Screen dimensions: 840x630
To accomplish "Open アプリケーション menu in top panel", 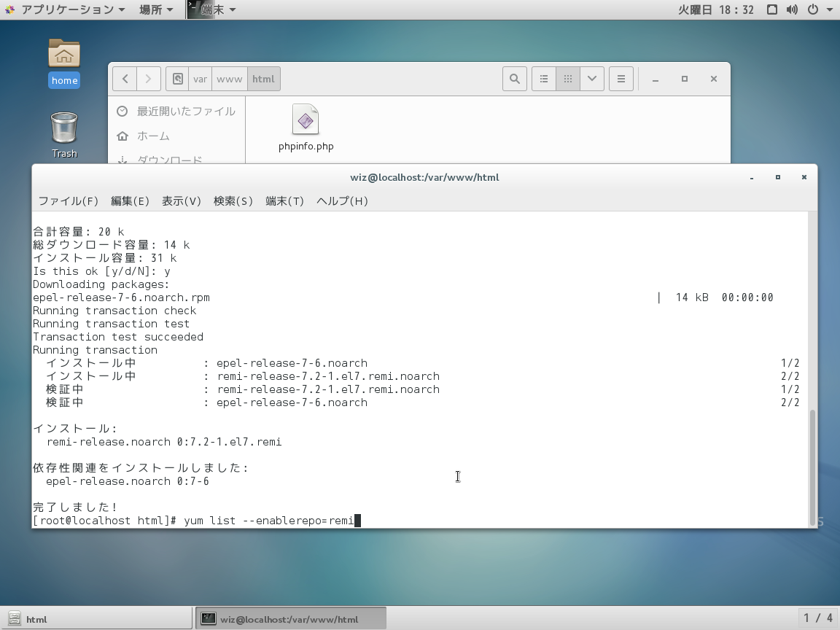I will point(66,9).
